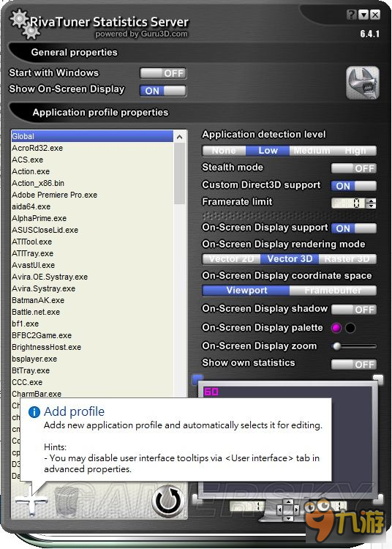Open the wrench setup icon
The width and height of the screenshot is (392, 549).
point(363,83)
